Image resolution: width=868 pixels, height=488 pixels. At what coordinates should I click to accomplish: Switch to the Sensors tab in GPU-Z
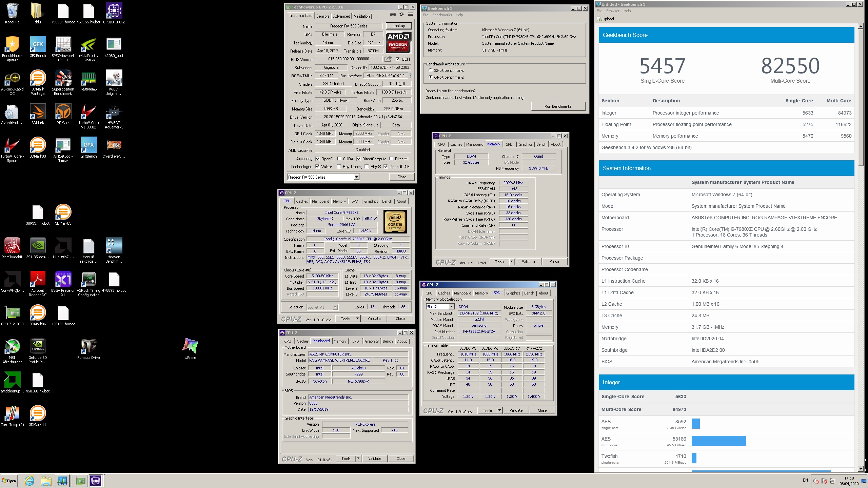pos(323,16)
